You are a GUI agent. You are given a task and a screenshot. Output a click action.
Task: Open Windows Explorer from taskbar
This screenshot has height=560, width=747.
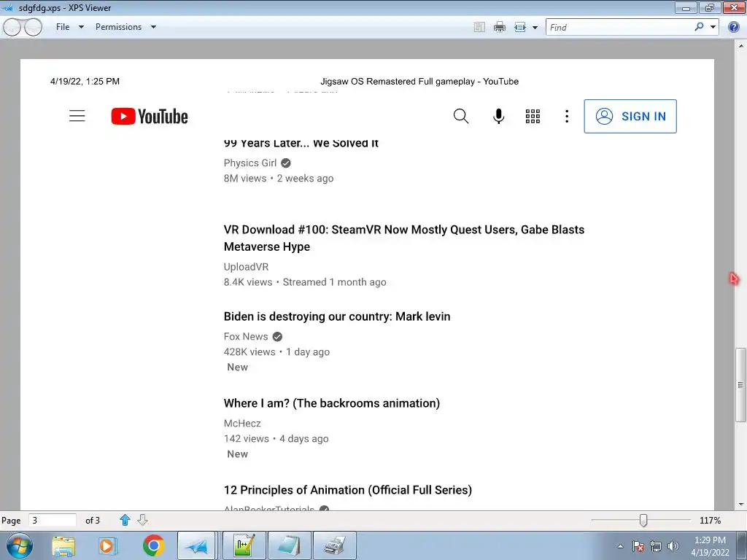[x=63, y=545]
